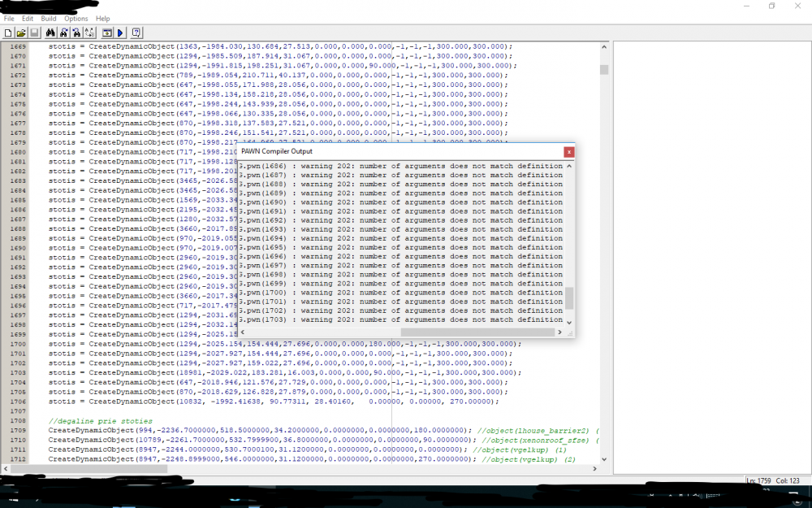Open help via the question mark icon
This screenshot has height=508, width=812.
tap(136, 33)
